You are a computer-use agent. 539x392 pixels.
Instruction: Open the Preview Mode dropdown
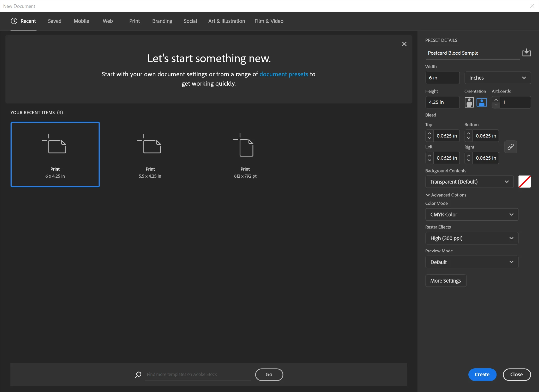click(472, 262)
